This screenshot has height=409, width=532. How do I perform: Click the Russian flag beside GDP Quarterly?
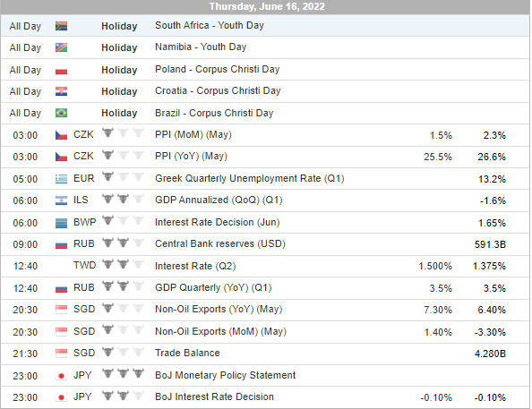61,288
